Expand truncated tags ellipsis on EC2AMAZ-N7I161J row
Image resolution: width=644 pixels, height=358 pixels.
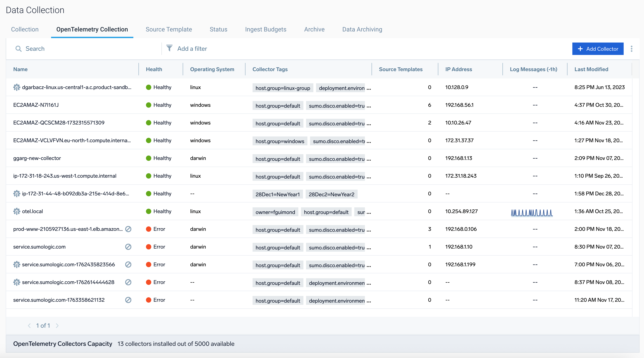(x=369, y=106)
